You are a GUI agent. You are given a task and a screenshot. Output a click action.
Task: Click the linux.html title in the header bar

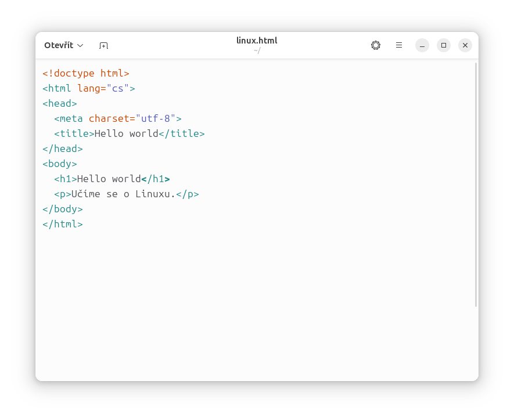(x=257, y=41)
